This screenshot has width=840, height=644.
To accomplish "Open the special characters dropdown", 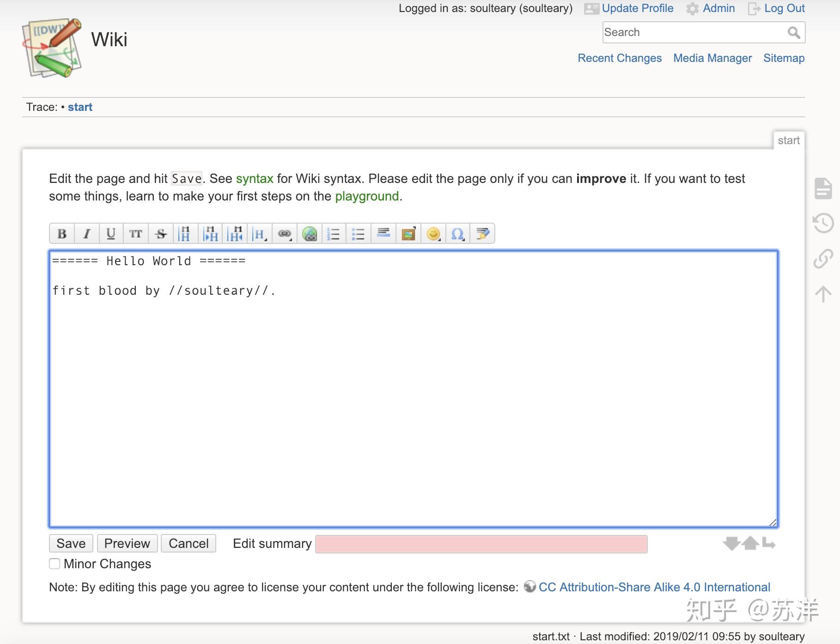I will (x=457, y=234).
